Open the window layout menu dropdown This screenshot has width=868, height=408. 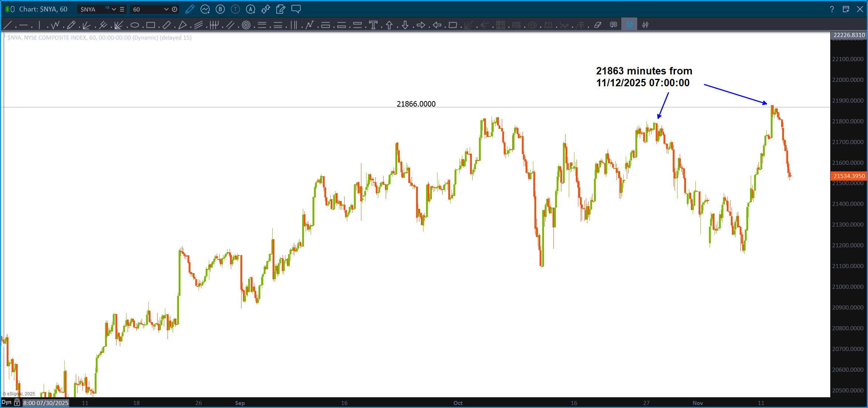[x=845, y=9]
